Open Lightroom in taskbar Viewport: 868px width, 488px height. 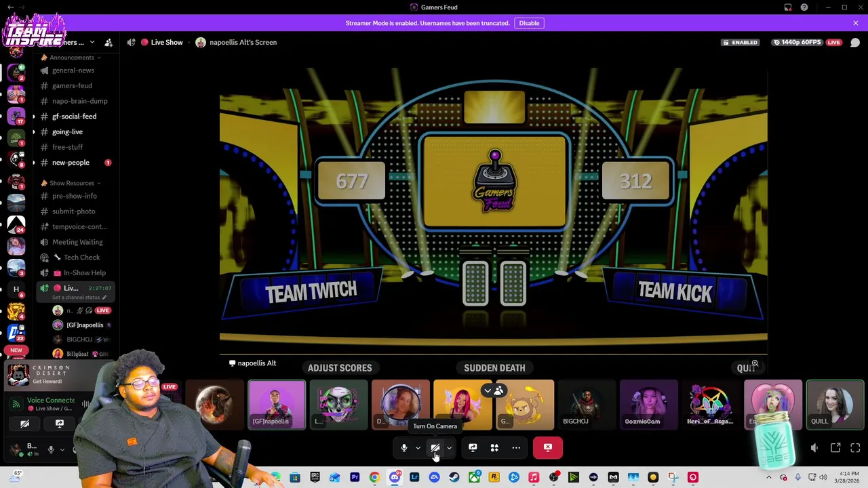(x=414, y=478)
